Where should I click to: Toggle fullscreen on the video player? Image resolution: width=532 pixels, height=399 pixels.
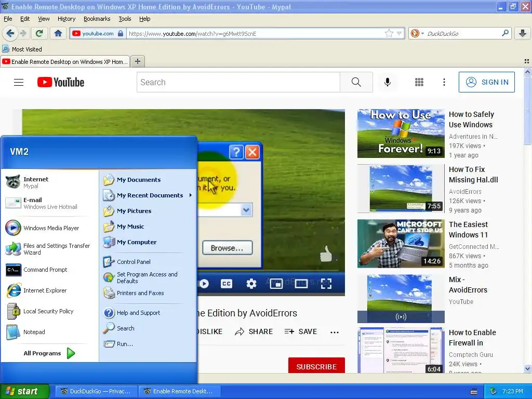click(326, 283)
